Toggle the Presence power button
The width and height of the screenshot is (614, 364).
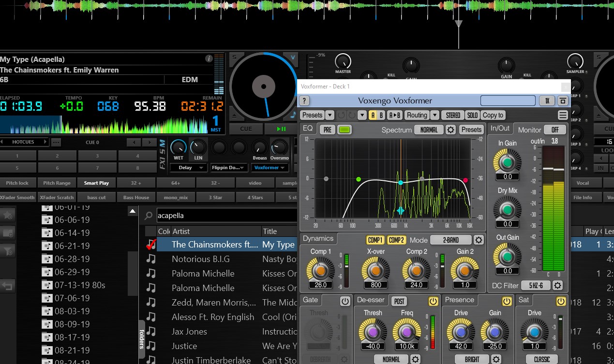[507, 301]
